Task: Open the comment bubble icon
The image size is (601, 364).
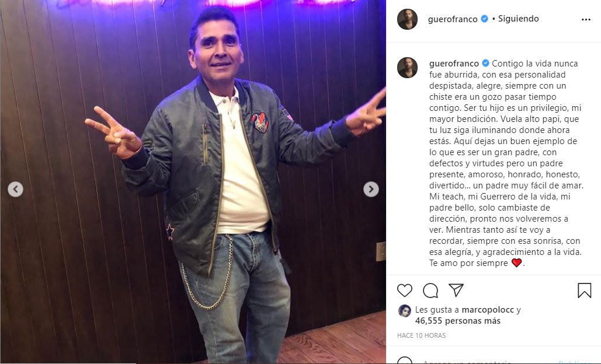Action: click(x=430, y=290)
